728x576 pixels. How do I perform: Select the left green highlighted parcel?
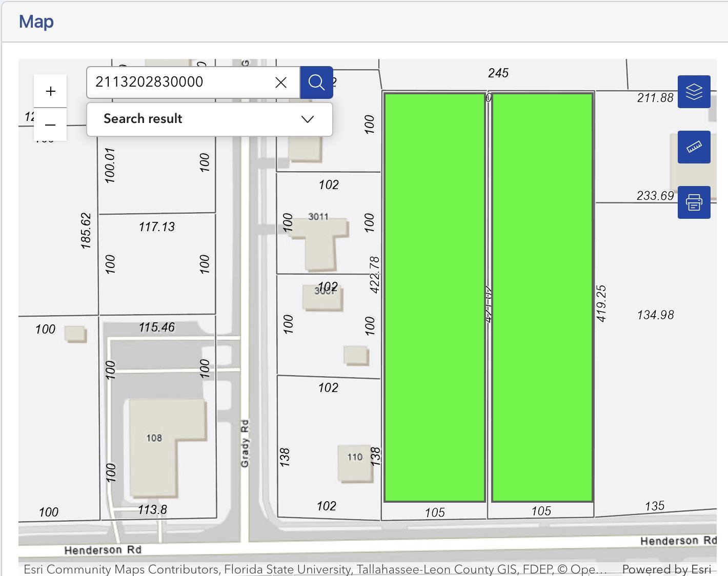pyautogui.click(x=435, y=297)
